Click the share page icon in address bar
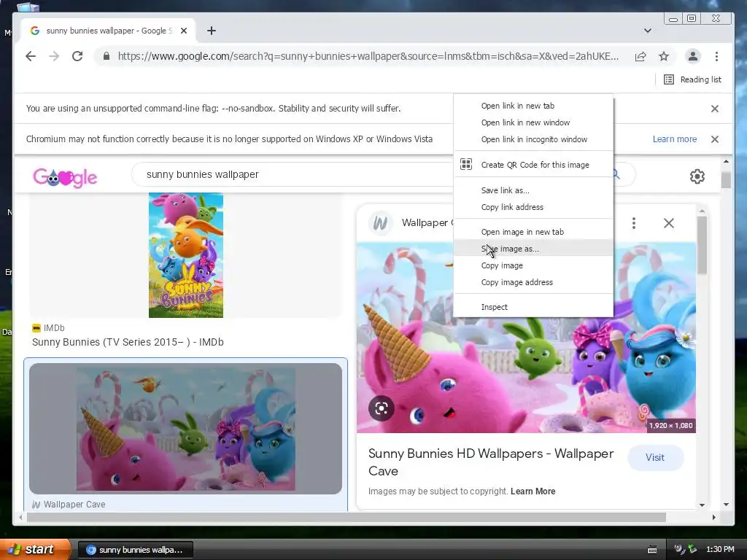 pos(640,56)
